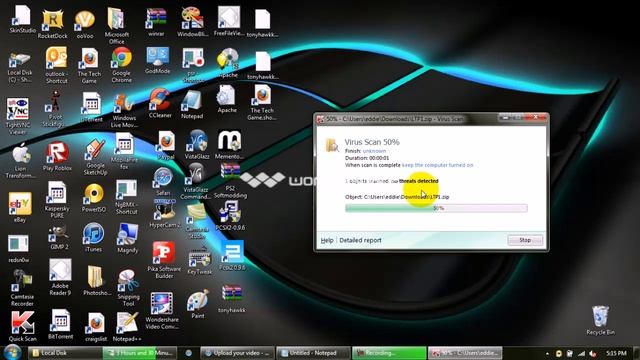Open PCSX2-0.9.6 desktop icon

coord(230,216)
